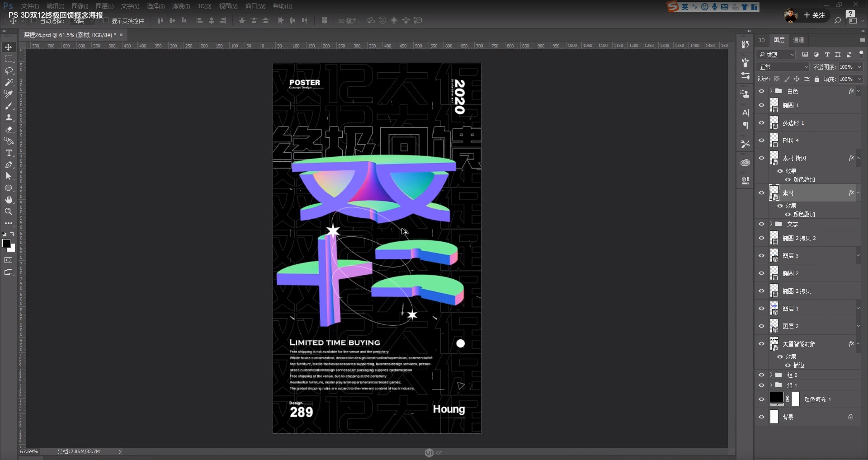
Task: Select the Rectangular Marquee tool
Action: coord(9,59)
